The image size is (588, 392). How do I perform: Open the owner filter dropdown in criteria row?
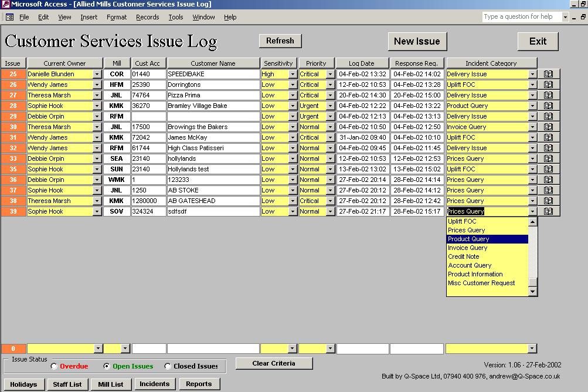(98, 349)
